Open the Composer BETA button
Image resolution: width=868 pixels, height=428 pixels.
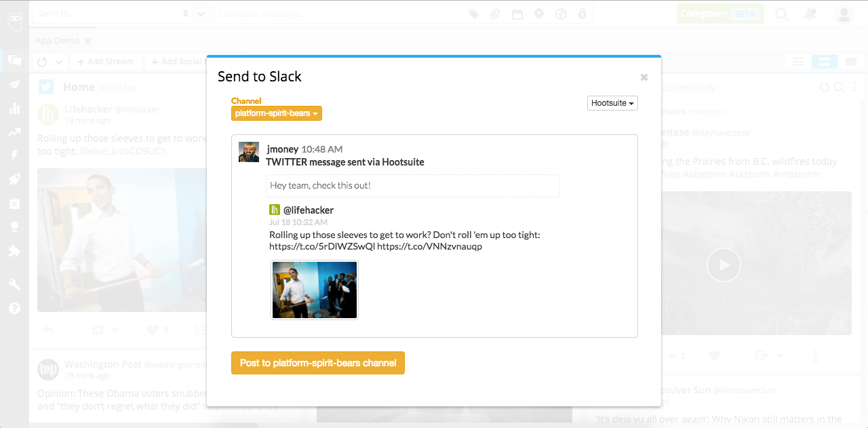720,14
